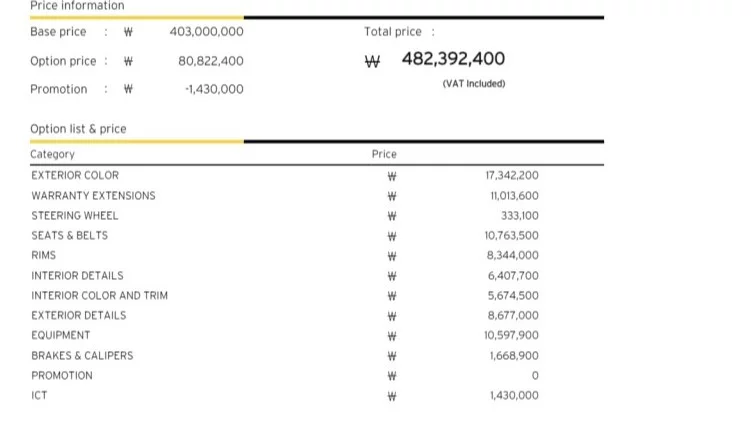Select the BRAKES & CALIPERS row label

(82, 355)
